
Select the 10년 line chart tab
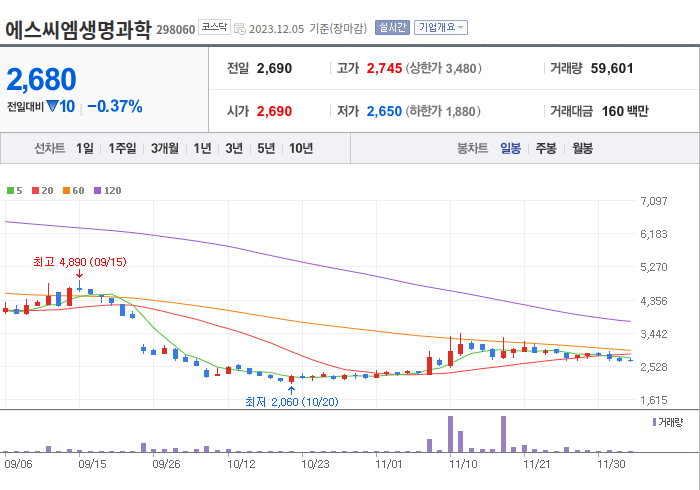301,148
